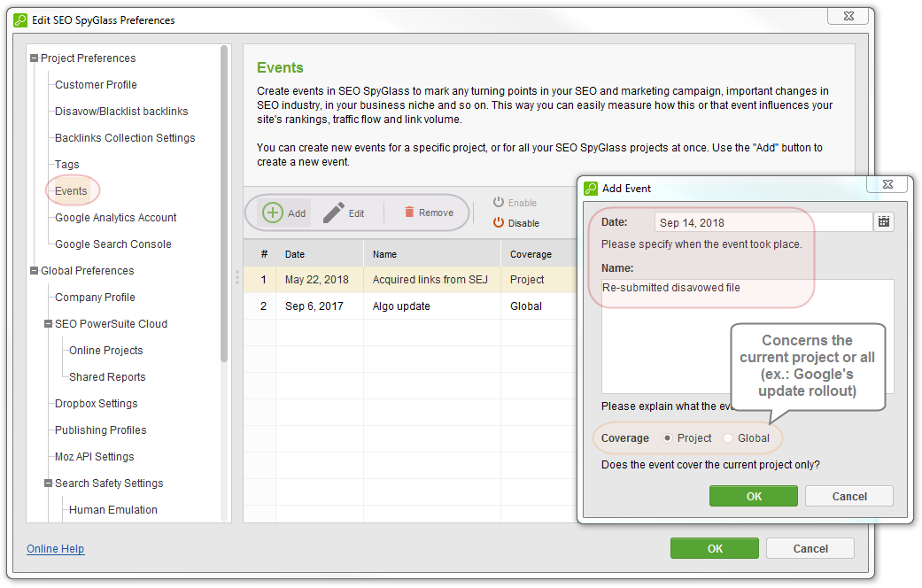Sort events by Coverage column header
Image resolution: width=922 pixels, height=588 pixels.
(539, 254)
